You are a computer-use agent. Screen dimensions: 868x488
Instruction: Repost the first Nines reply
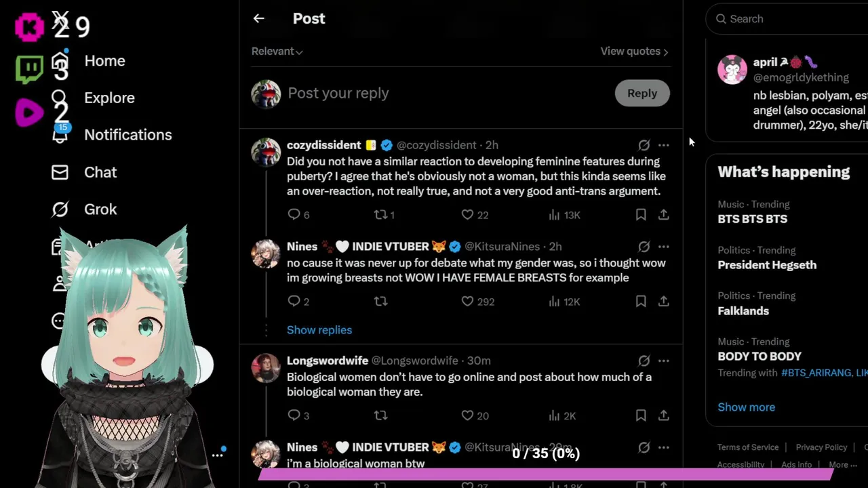pyautogui.click(x=380, y=301)
